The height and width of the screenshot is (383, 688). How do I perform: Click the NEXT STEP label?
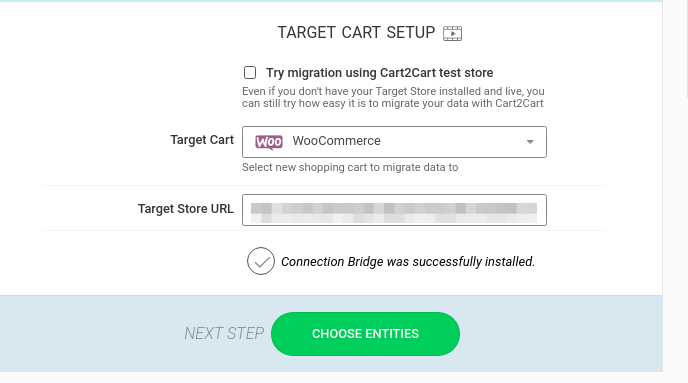(x=224, y=333)
